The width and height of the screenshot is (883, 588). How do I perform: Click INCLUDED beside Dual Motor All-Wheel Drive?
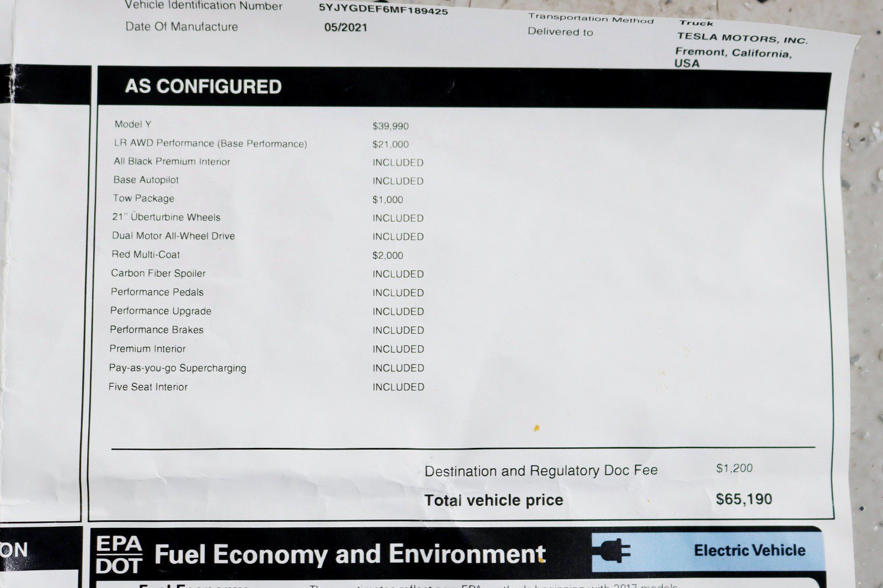[x=398, y=237]
